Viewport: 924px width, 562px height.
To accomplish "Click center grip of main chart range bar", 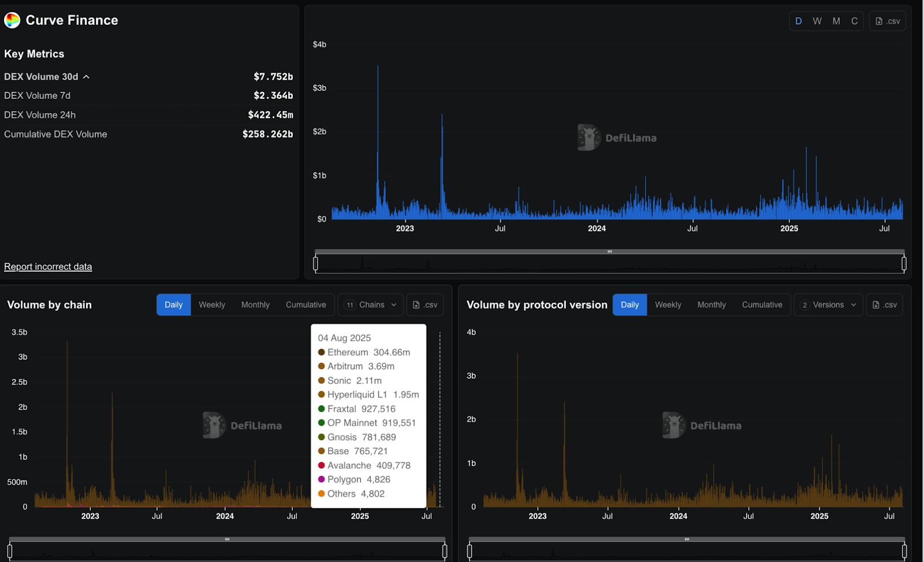I will (x=609, y=252).
